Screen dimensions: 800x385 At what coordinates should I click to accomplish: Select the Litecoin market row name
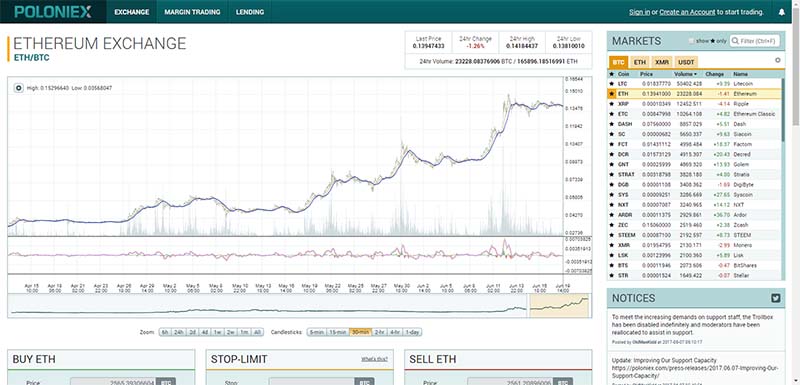(x=743, y=84)
